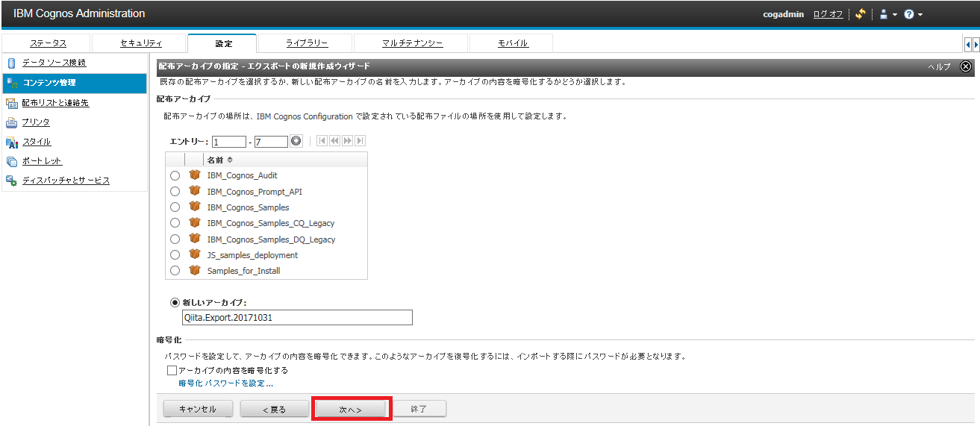Click the 戻る back button
This screenshot has height=426, width=980.
[x=274, y=409]
